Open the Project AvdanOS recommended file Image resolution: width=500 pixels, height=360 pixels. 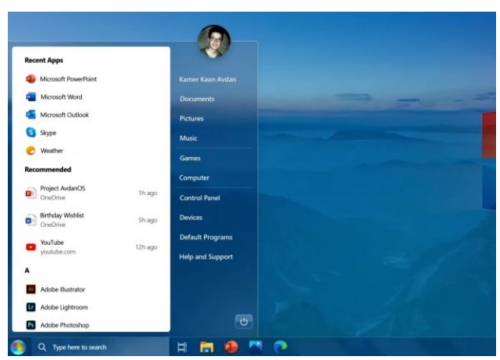click(x=91, y=193)
